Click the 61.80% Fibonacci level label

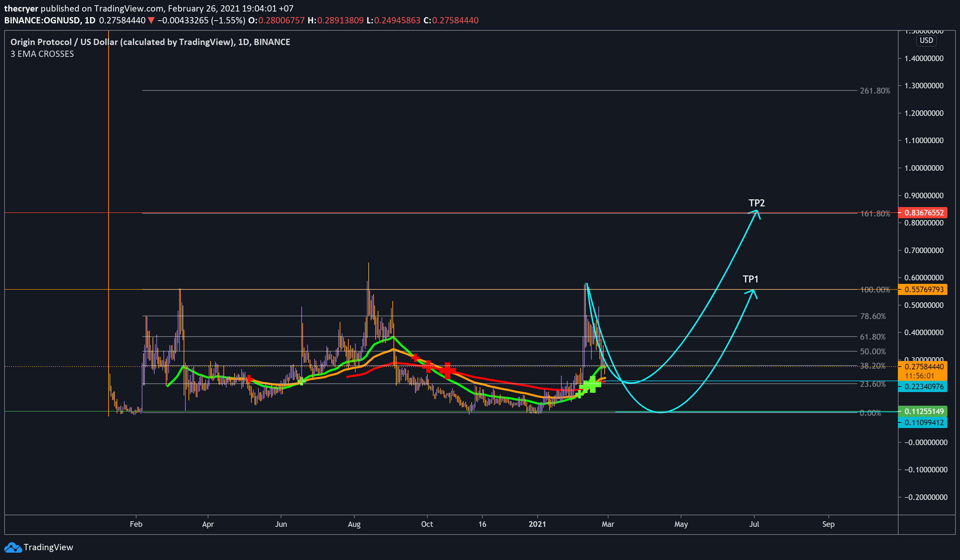pos(873,337)
